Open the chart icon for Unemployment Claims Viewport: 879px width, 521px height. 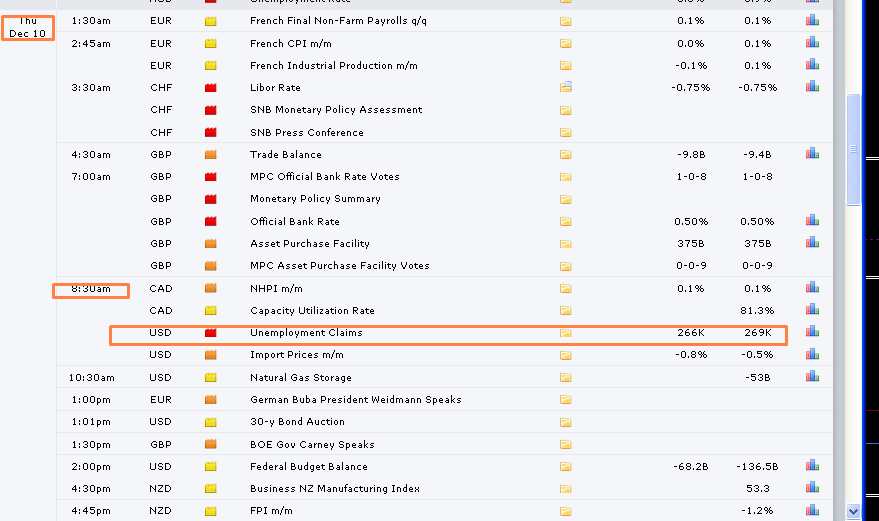tap(812, 332)
